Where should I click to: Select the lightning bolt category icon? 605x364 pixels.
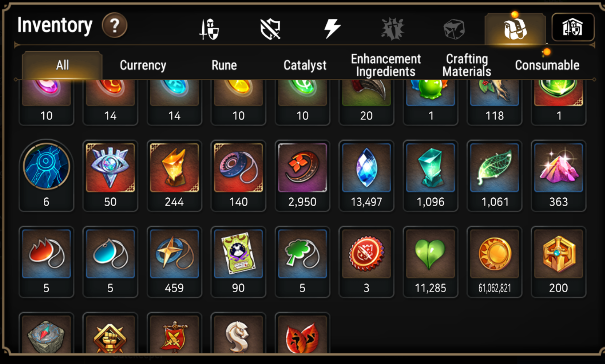coord(332,29)
